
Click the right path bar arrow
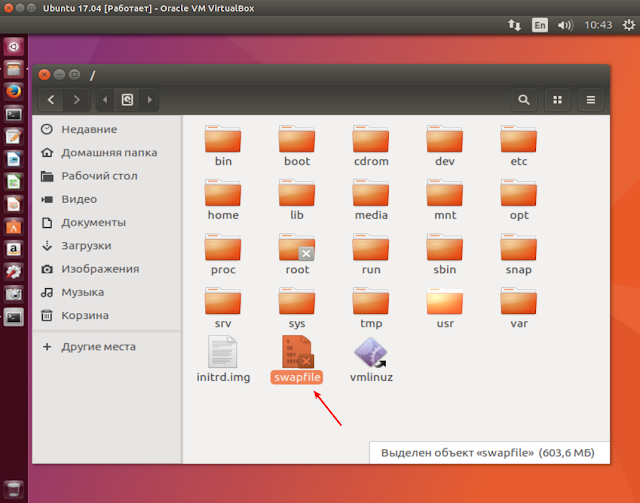[x=149, y=100]
